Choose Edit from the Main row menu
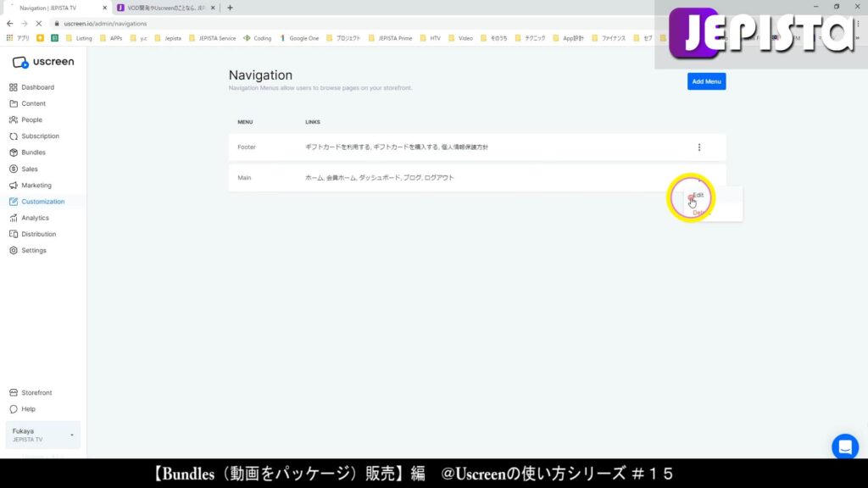 pos(698,195)
